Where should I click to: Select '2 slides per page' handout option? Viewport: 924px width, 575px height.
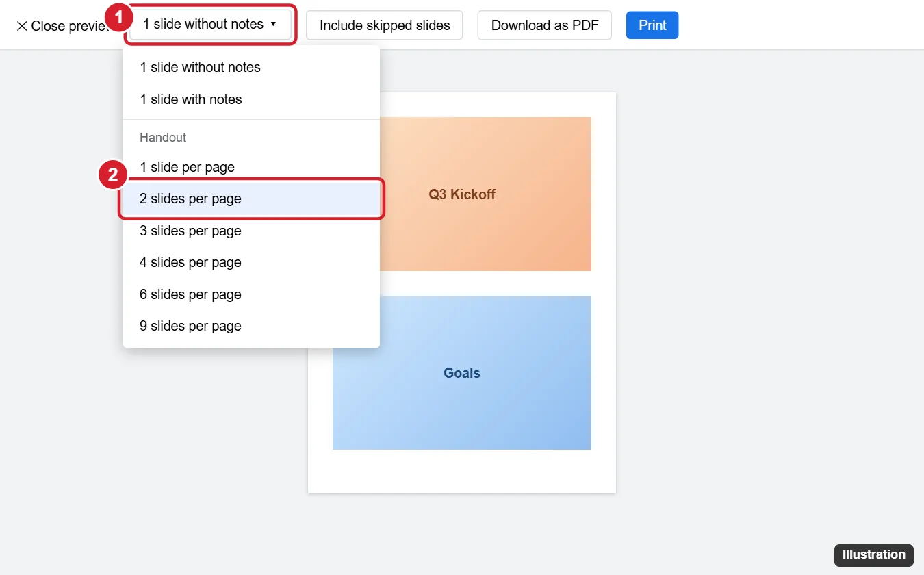click(251, 199)
